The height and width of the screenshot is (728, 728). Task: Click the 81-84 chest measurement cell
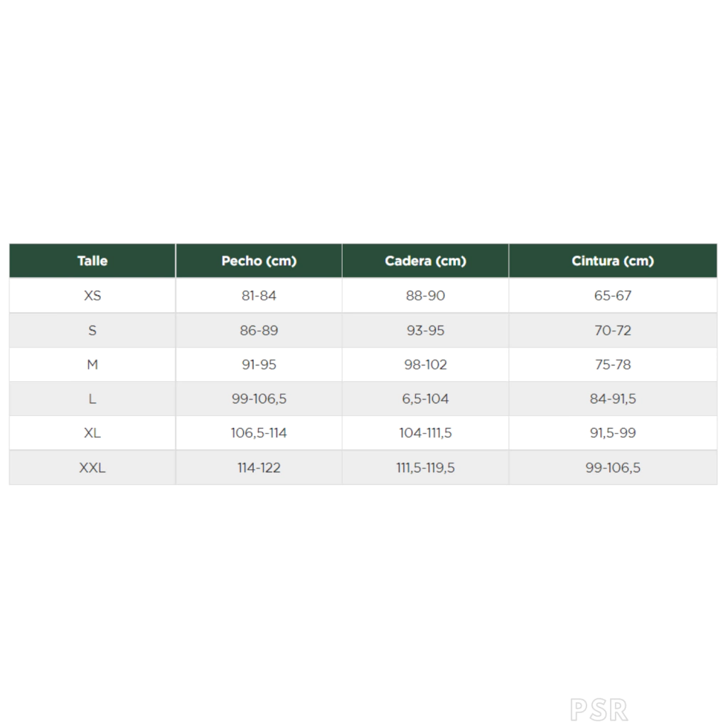[x=259, y=296]
